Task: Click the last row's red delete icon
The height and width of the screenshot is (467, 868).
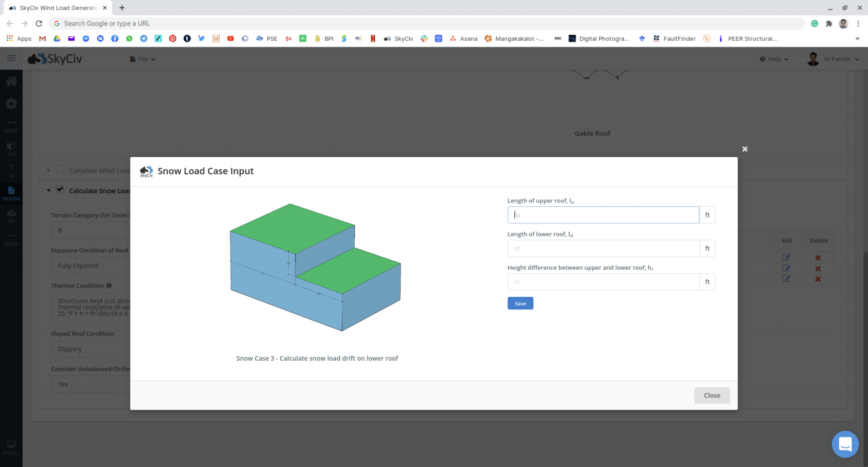Action: [x=818, y=279]
